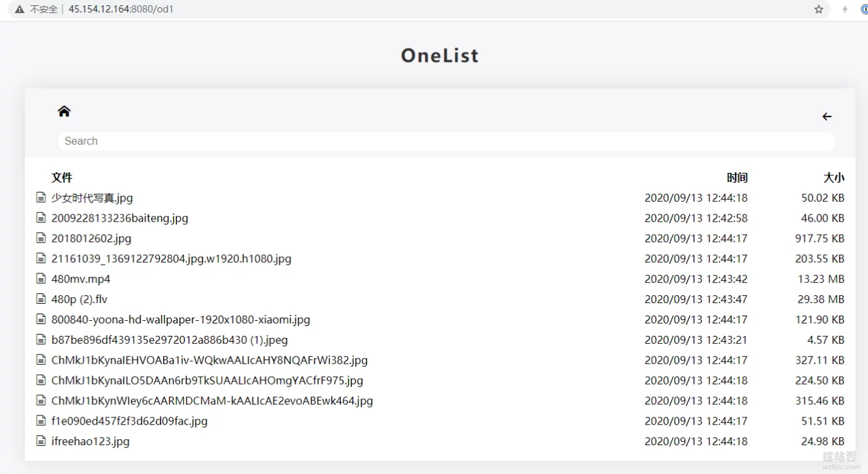Click the file icon beside ifreehao123.jpg

pyautogui.click(x=39, y=441)
